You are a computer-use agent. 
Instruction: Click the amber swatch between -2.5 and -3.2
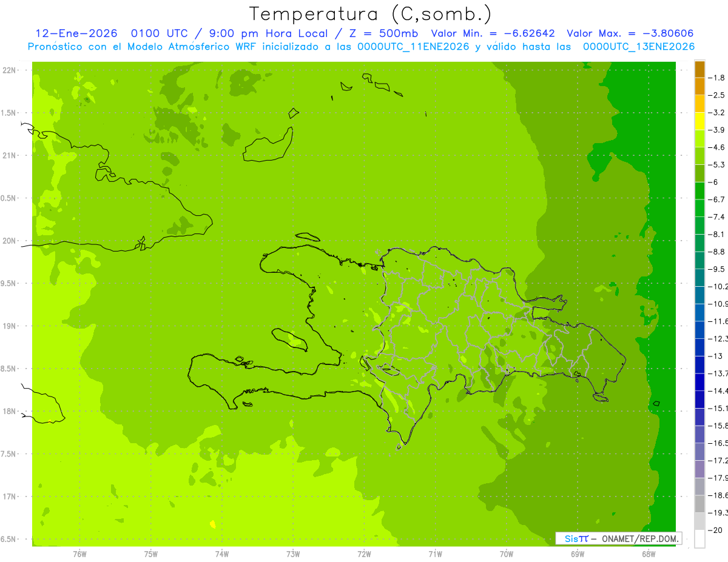pos(699,104)
